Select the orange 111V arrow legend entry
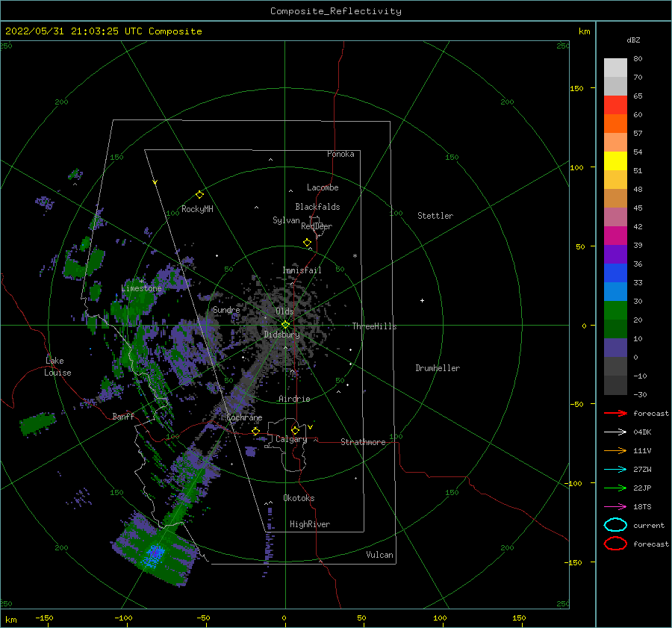Viewport: 672px width, 628px height. click(615, 450)
